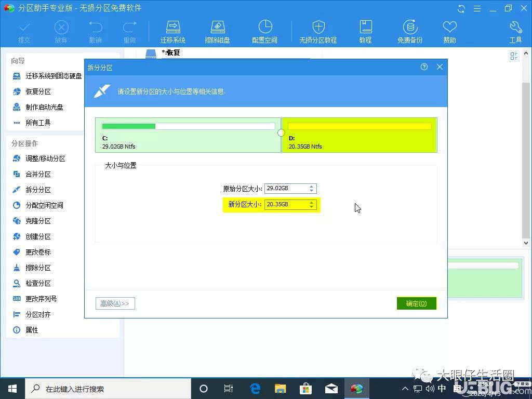Expand the 高级(A)>> options
The image size is (532, 399).
pyautogui.click(x=115, y=303)
